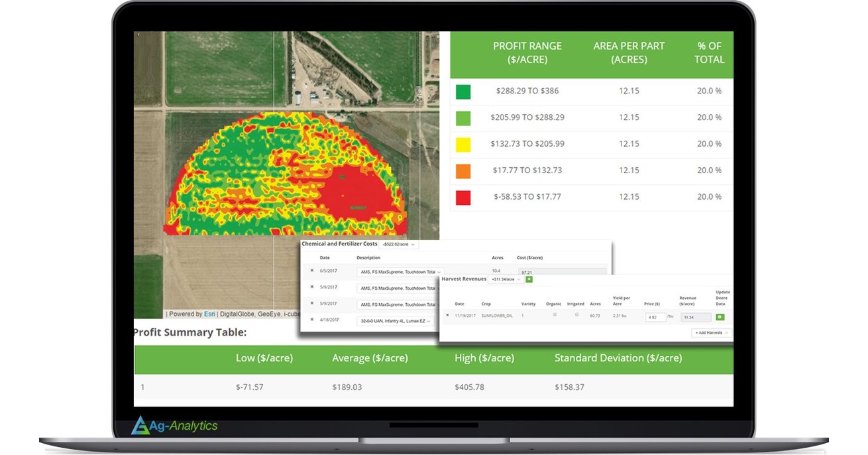This screenshot has width=868, height=455.
Task: Click the green plus to add a revenue entry
Action: point(529,279)
